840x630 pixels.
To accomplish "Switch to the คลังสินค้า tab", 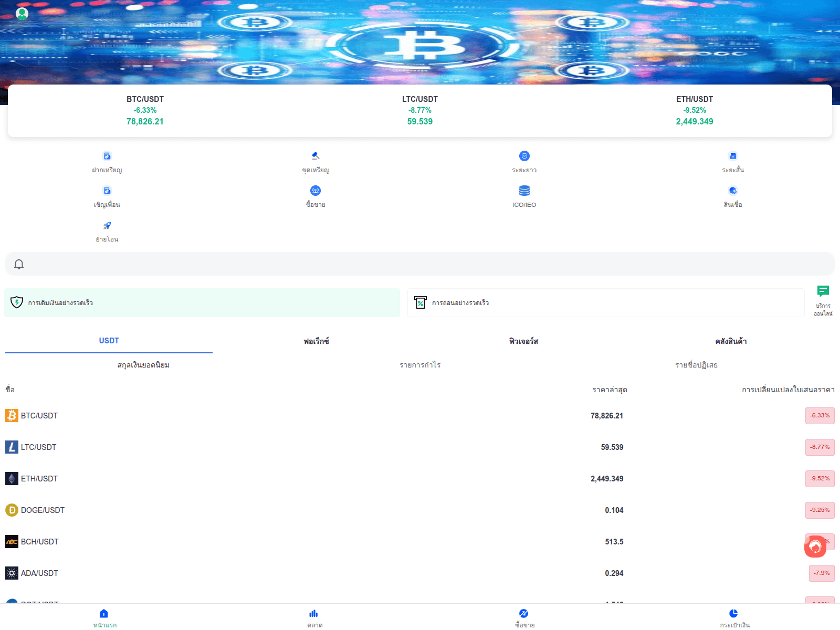I will pos(733,341).
